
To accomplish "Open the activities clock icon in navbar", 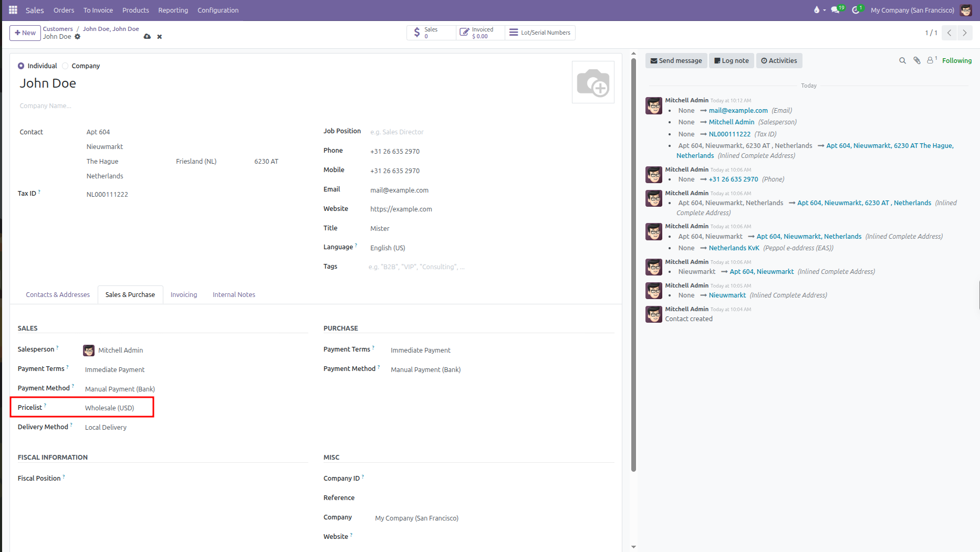I will 857,10.
